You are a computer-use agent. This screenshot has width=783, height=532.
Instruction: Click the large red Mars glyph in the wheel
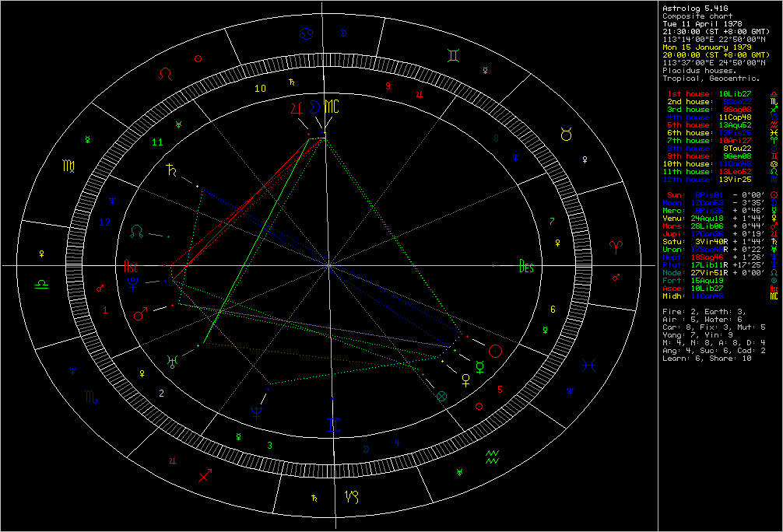142,315
